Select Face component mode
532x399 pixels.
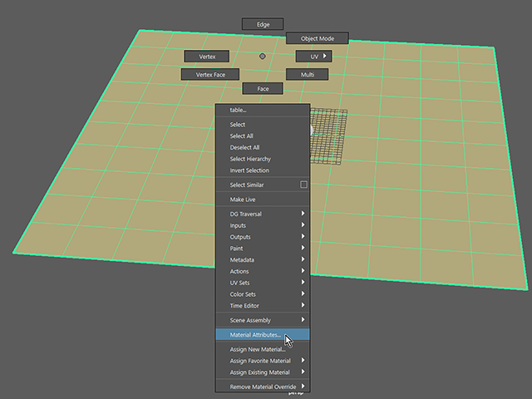point(263,89)
